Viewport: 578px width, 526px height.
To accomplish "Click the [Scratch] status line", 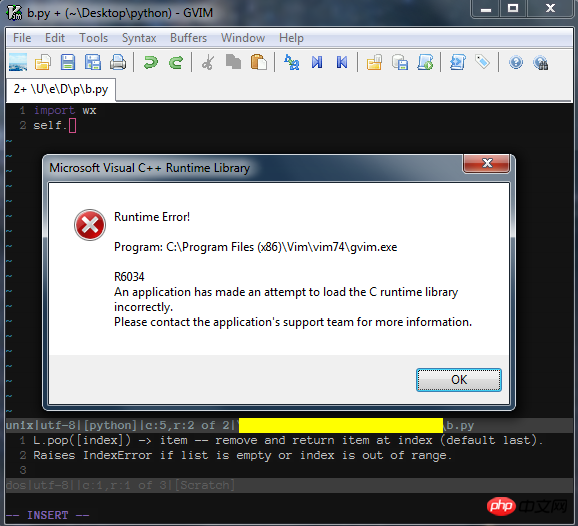I will [x=289, y=485].
